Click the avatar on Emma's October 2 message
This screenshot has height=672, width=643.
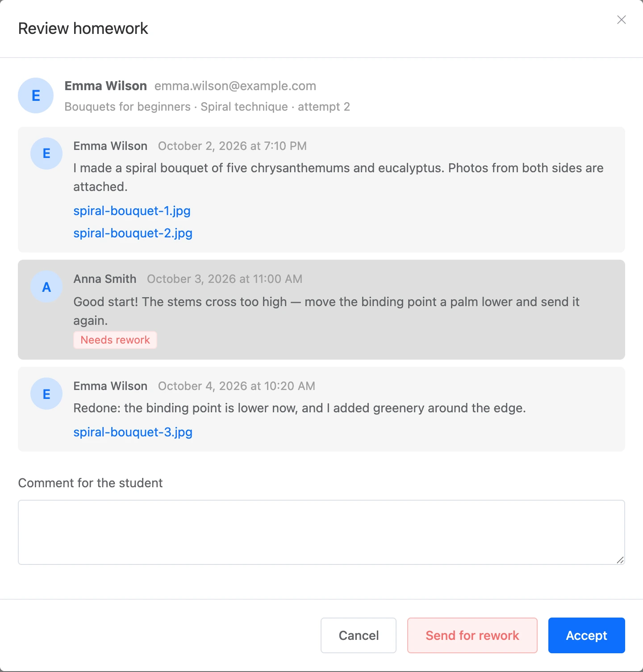click(x=46, y=153)
